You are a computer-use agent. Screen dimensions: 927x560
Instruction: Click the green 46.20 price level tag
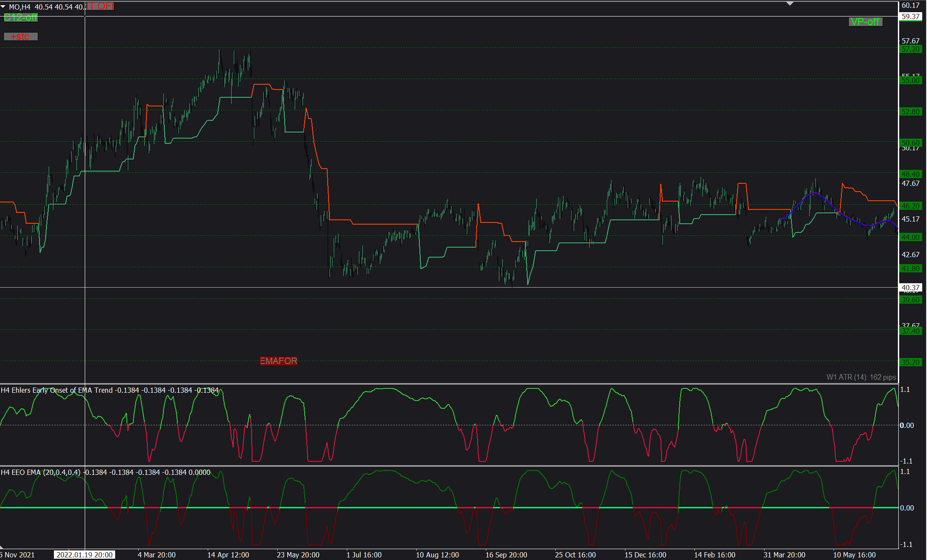click(910, 206)
